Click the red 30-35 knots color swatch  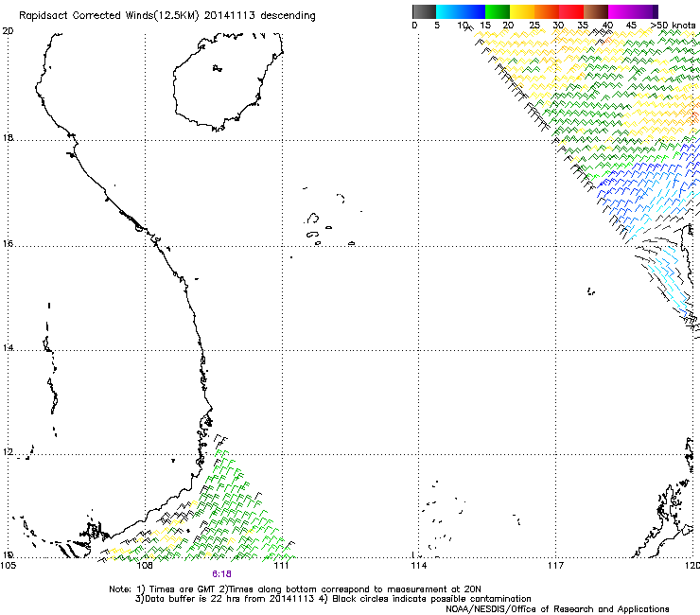pyautogui.click(x=571, y=11)
